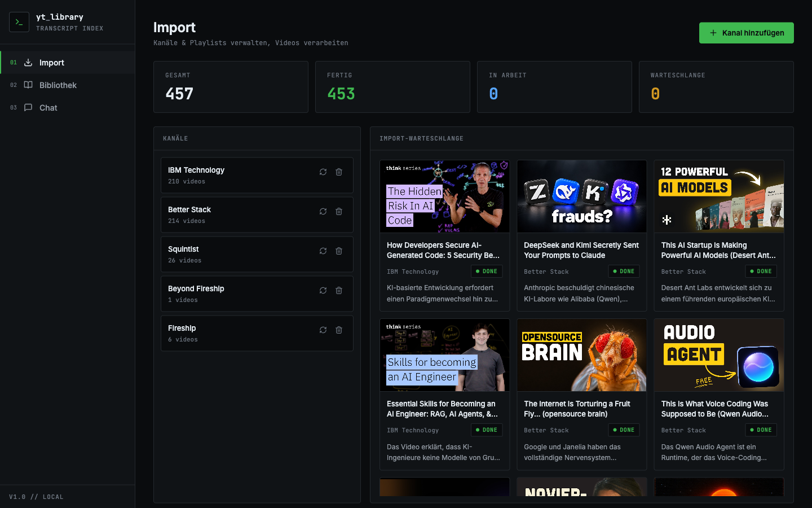
Task: Click summary text starting Google und Janelia
Action: pyautogui.click(x=572, y=452)
